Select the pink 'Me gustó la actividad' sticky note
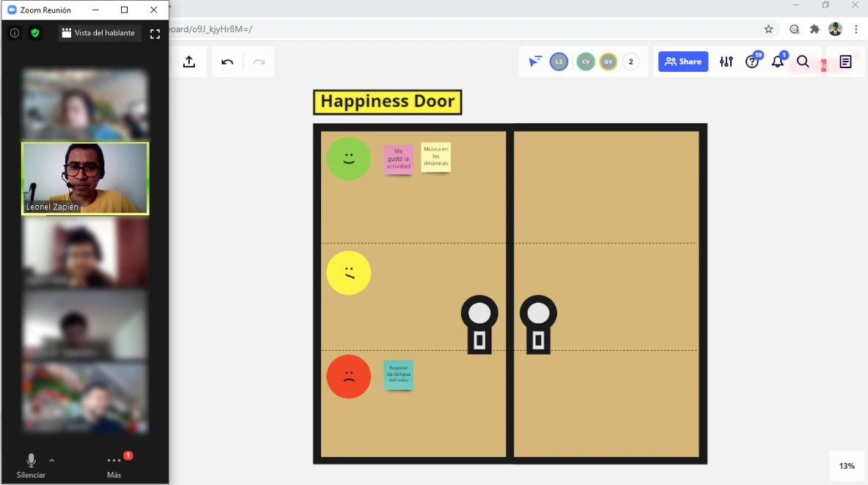 tap(398, 159)
